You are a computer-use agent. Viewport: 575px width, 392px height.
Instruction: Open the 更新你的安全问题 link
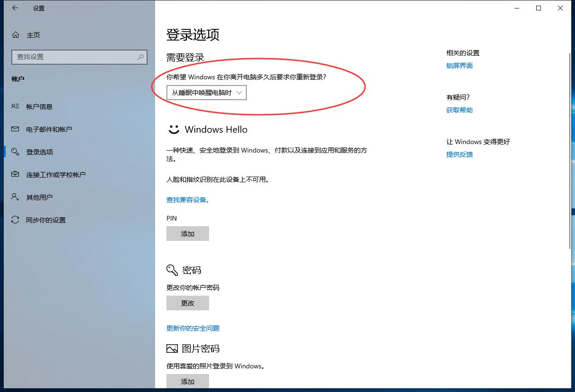coord(193,328)
